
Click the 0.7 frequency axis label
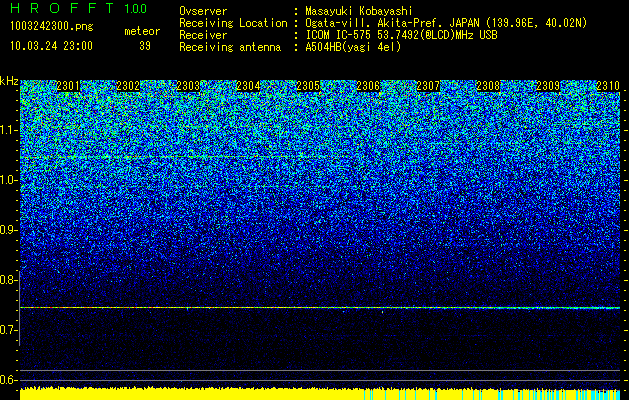9,330
